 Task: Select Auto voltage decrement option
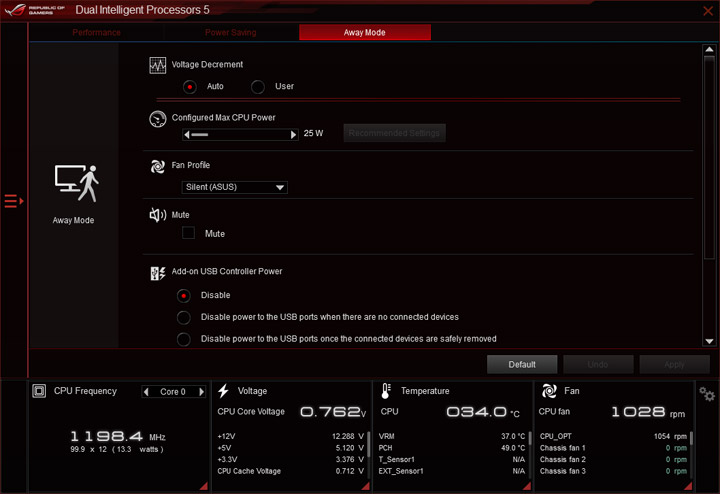190,86
